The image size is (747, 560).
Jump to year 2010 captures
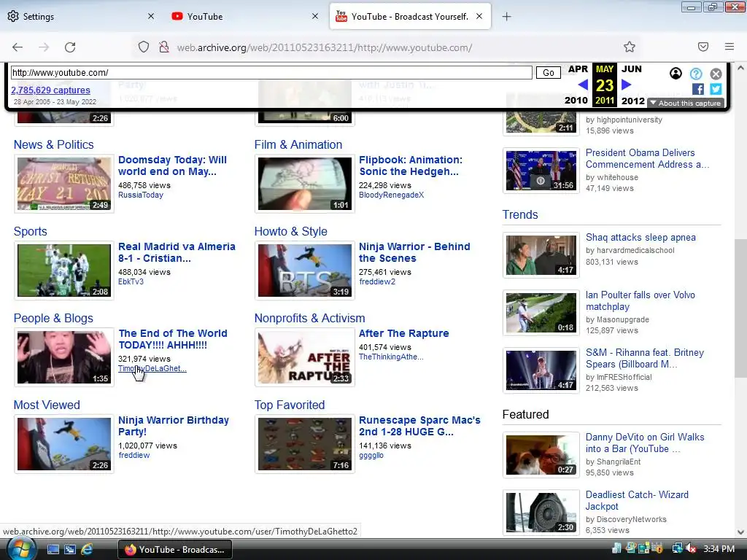576,101
